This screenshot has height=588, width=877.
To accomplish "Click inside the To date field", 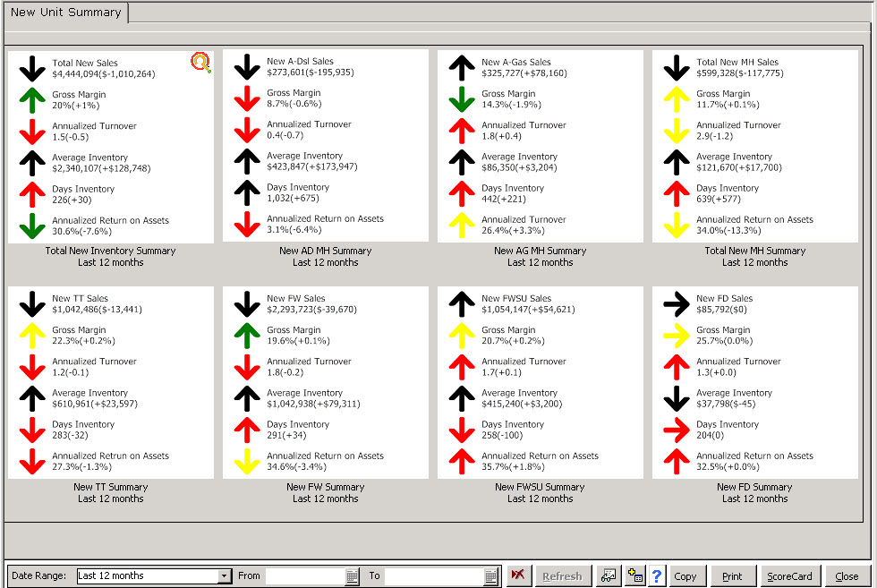I will point(433,576).
